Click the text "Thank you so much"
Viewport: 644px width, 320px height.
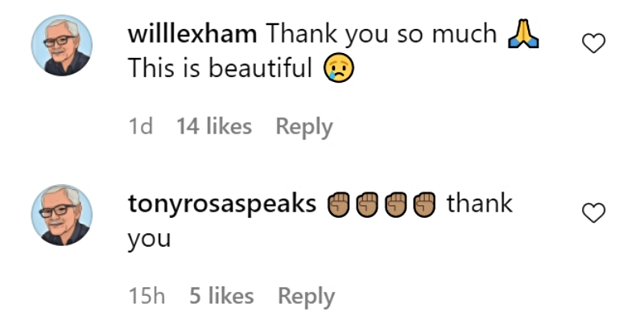pos(383,35)
